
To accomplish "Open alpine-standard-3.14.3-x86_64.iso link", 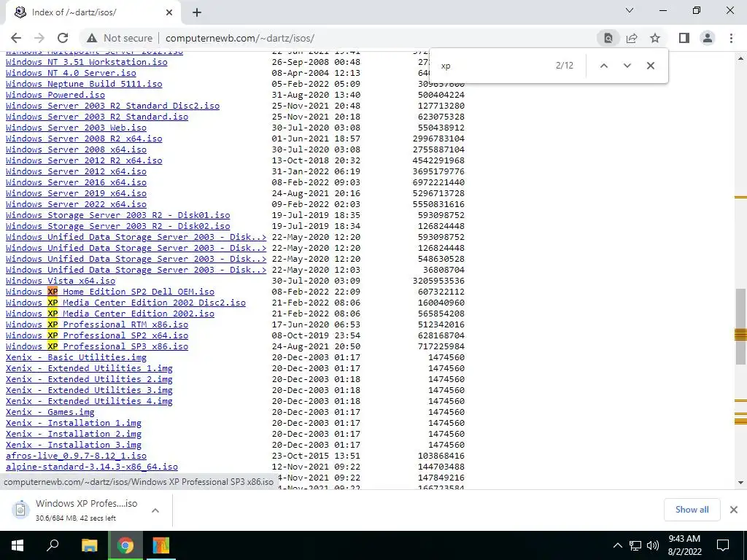I will (91, 467).
